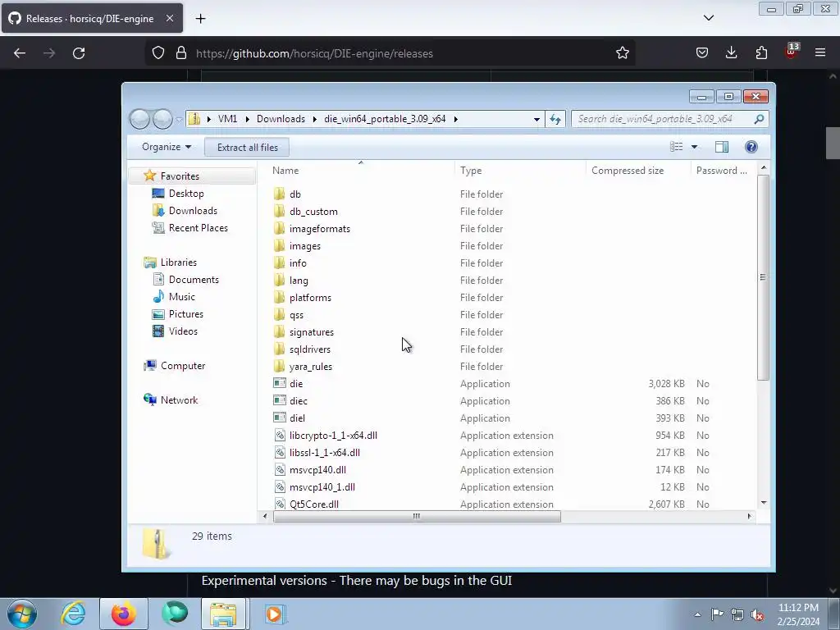
Task: Open Windows Media Player from taskbar
Action: pos(275,614)
